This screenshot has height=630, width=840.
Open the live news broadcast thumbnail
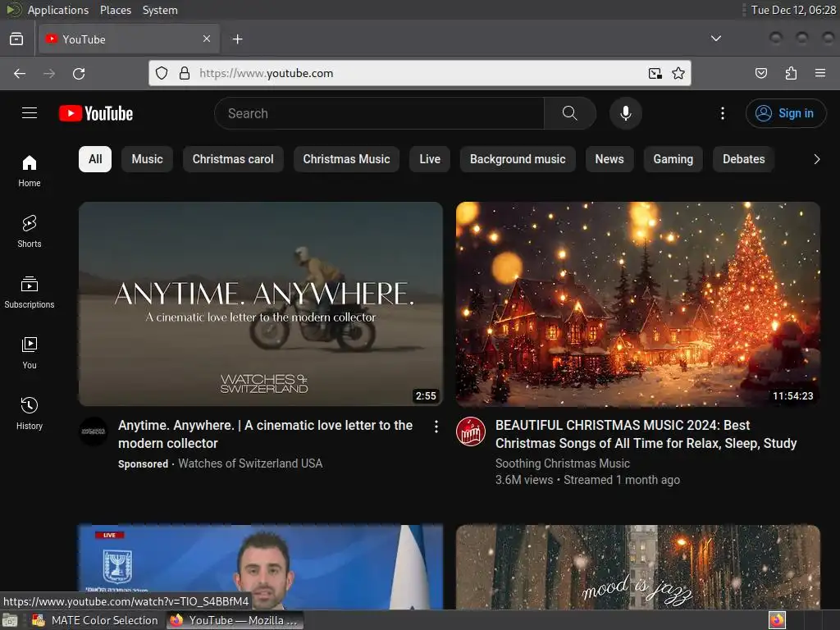[x=261, y=566]
